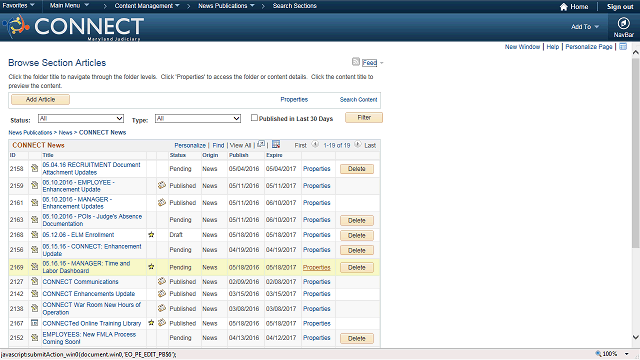Delete the EMPLOYEES New FMLA article
Viewport: 640px width, 360px height.
[x=357, y=338]
